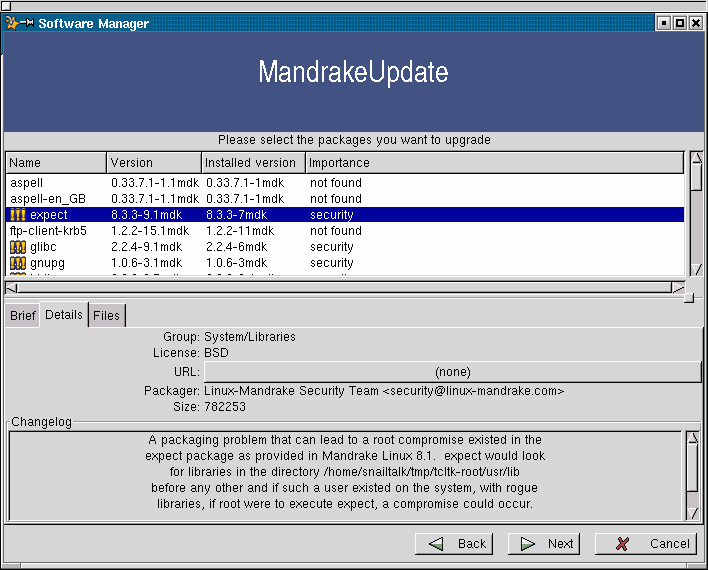
Task: Click the changelog scrollbar down arrow
Action: 693,513
